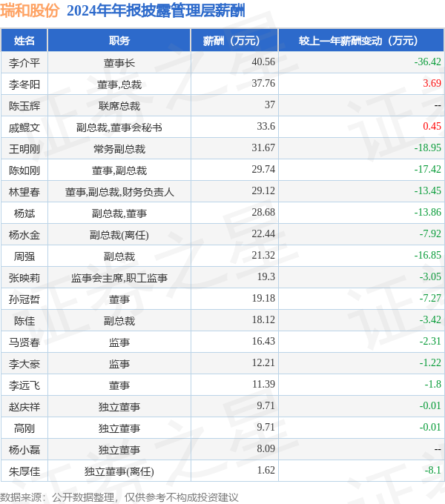Click the change value -13.45
The height and width of the screenshot is (504, 445).
coord(428,190)
